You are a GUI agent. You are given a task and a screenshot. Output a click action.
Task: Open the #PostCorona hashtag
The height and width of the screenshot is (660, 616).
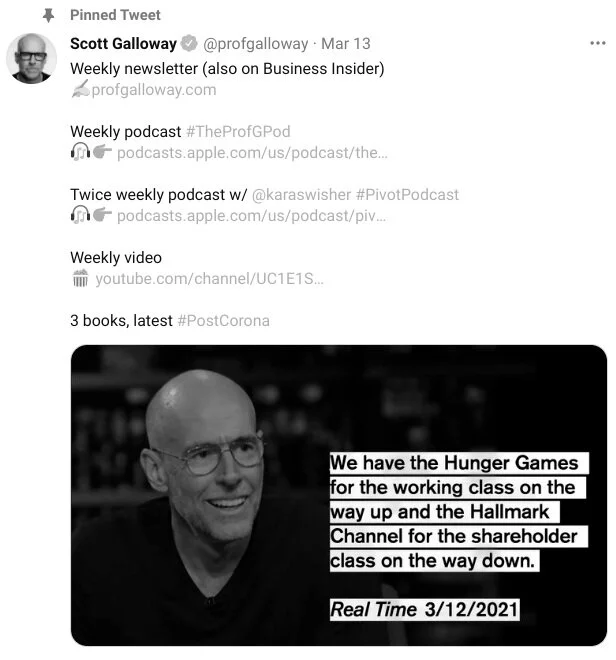224,321
